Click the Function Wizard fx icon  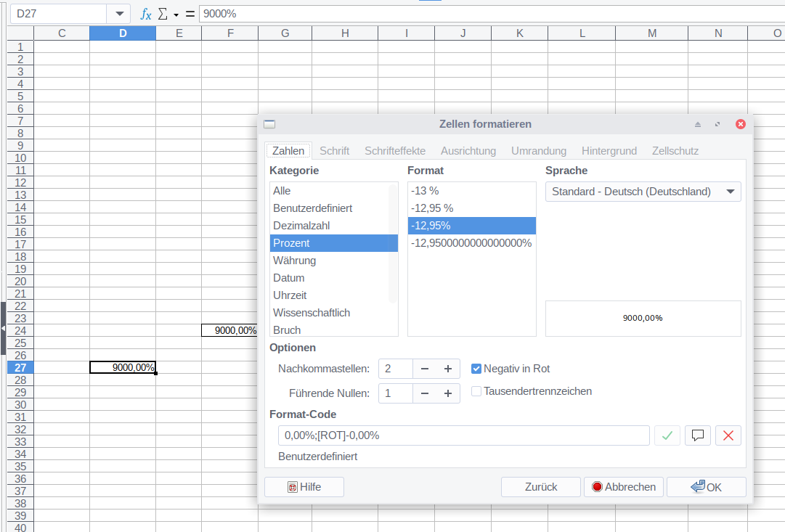tap(146, 14)
